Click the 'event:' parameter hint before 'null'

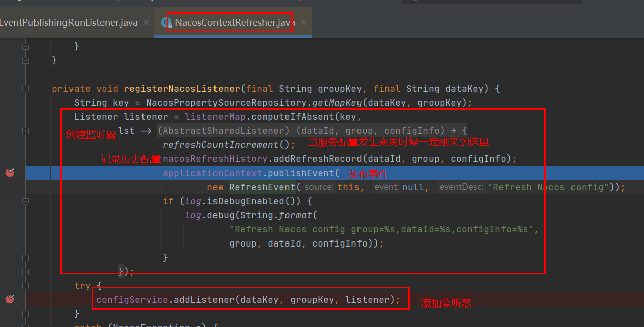(x=386, y=187)
